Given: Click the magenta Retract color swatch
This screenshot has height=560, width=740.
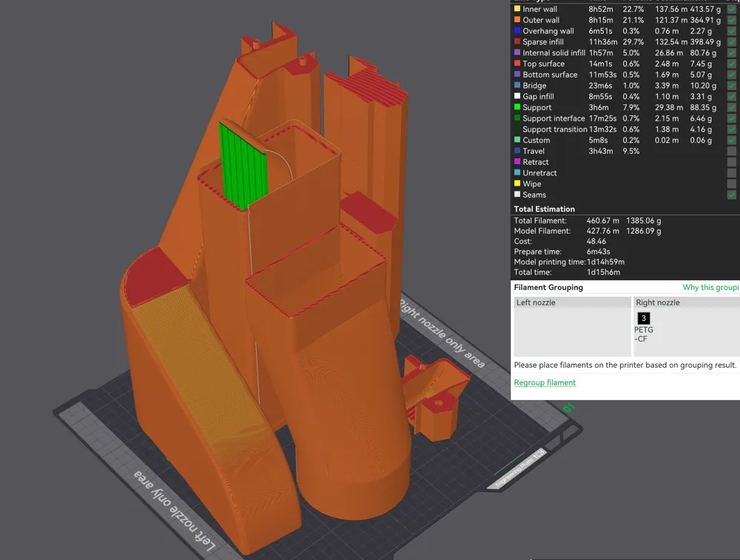Looking at the screenshot, I should [517, 161].
